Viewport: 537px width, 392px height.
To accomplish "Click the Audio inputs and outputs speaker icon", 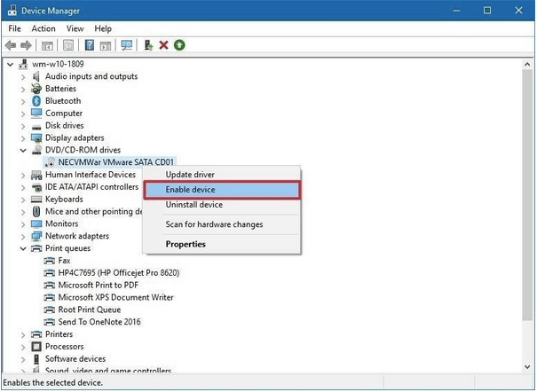I will pyautogui.click(x=36, y=76).
